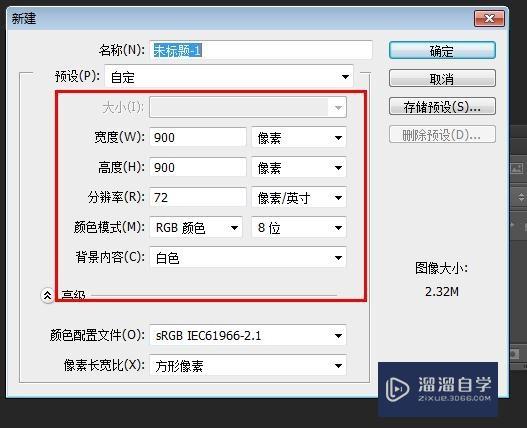Click the 高度 value field
Screen dimensions: 527x428
coord(198,167)
